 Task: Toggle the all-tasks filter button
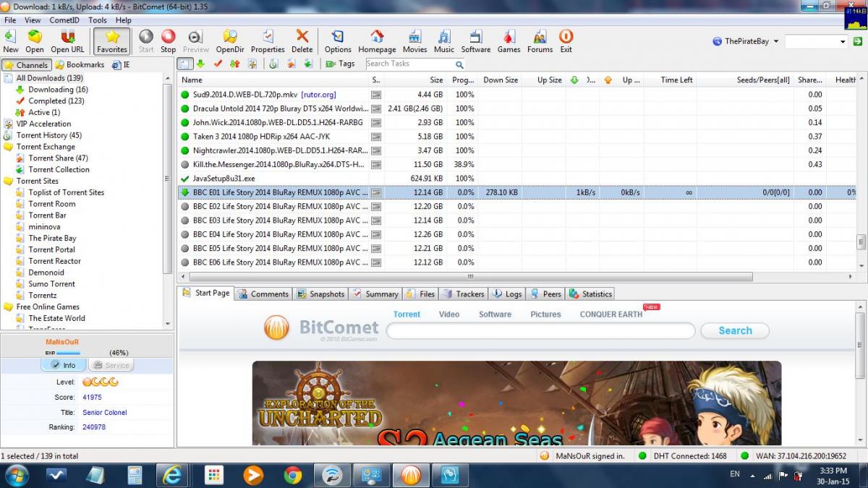pos(186,64)
